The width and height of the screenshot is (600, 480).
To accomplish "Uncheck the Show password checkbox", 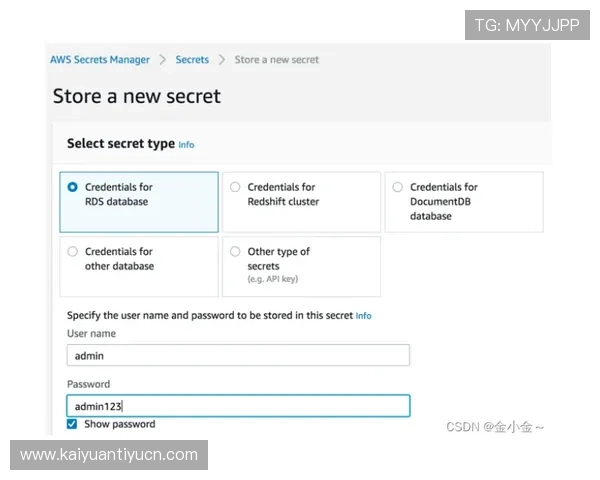I will (72, 424).
